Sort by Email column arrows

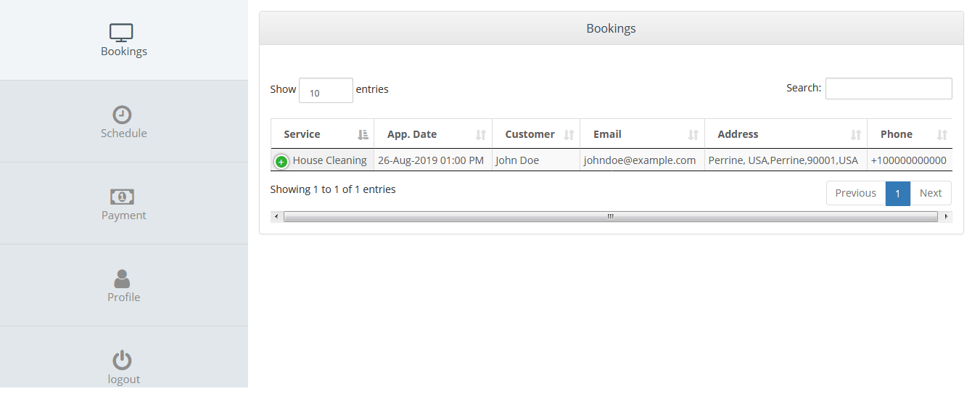(x=693, y=134)
